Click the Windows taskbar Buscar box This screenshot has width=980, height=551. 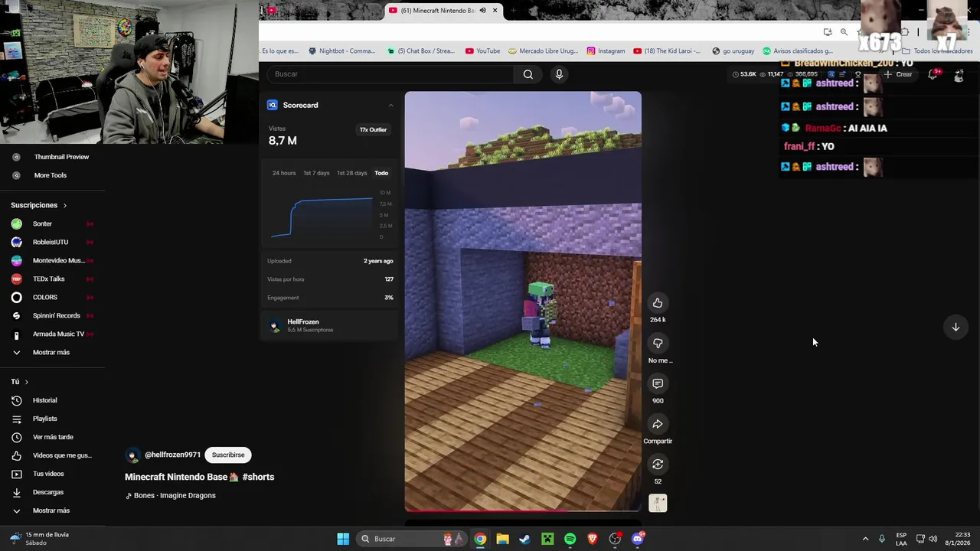(x=411, y=539)
